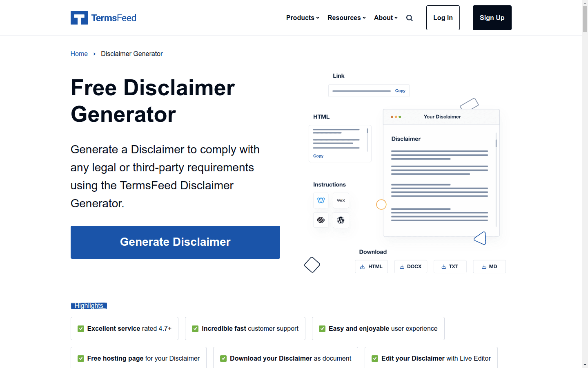Viewport: 588px width, 368px height.
Task: Click the Free hosting page checkmark
Action: 80,358
